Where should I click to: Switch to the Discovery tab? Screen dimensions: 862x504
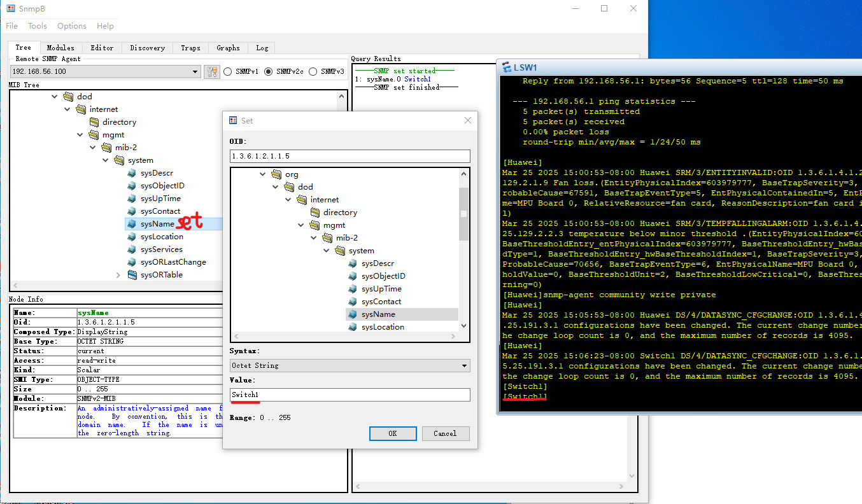click(147, 48)
